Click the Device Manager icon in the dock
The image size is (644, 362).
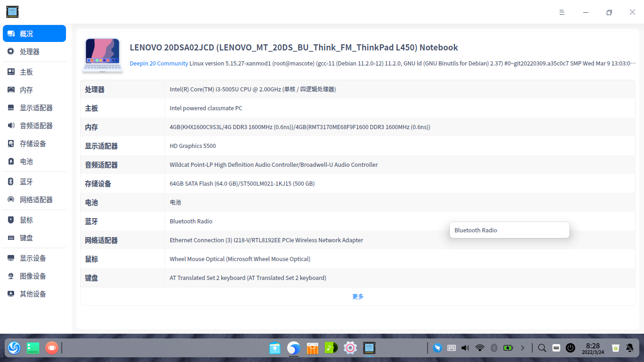(x=369, y=348)
